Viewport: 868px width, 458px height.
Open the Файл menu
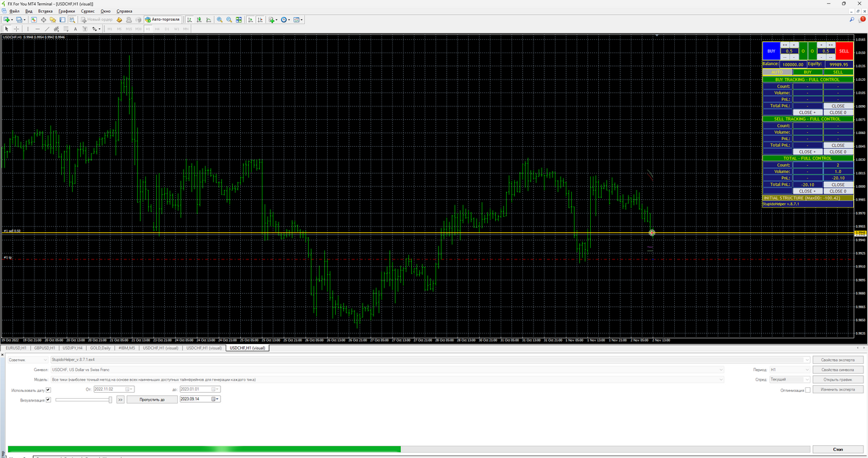pos(13,11)
